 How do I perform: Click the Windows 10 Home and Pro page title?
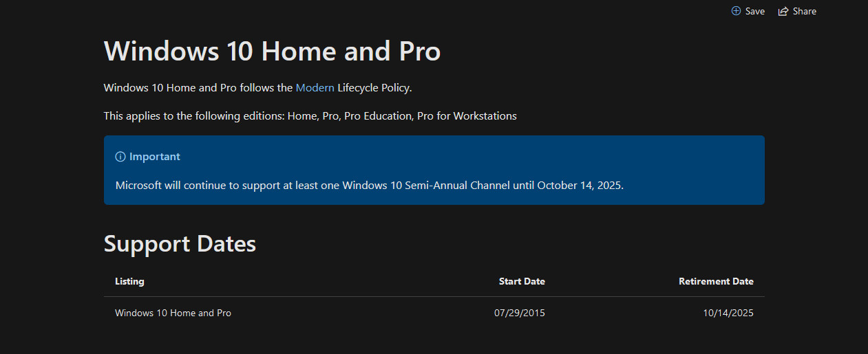[x=272, y=52]
